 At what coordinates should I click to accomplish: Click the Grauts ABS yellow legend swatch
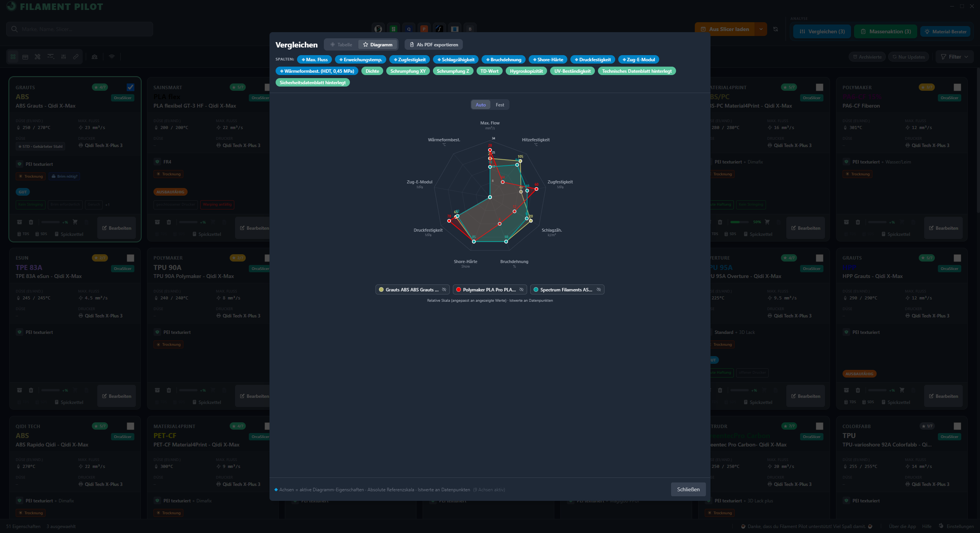[x=381, y=290]
